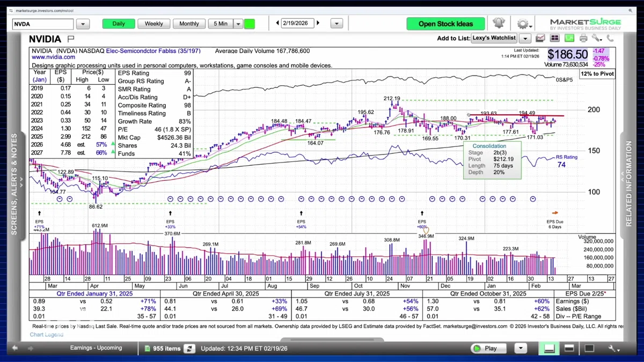Image resolution: width=644 pixels, height=362 pixels.
Task: Go to next date with right arrow
Action: [318, 23]
